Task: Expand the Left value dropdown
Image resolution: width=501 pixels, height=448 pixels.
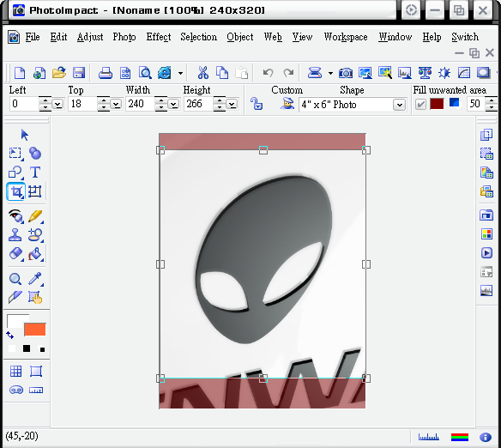Action: 57,104
